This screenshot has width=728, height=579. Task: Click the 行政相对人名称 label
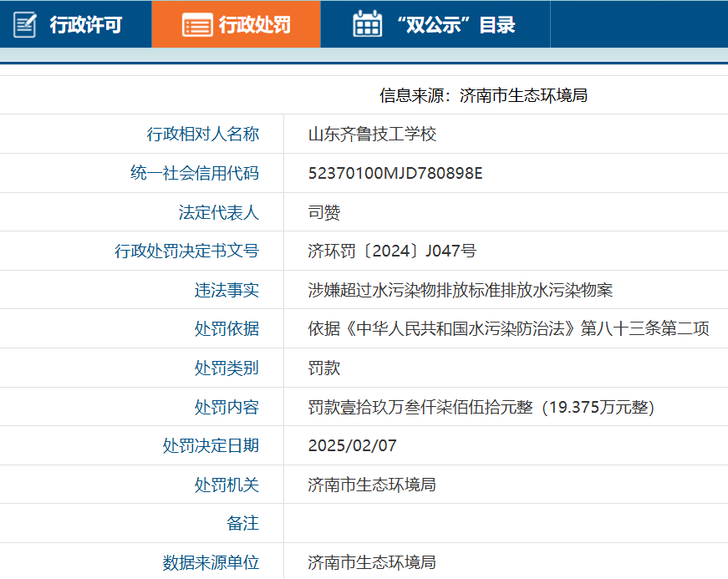[203, 134]
